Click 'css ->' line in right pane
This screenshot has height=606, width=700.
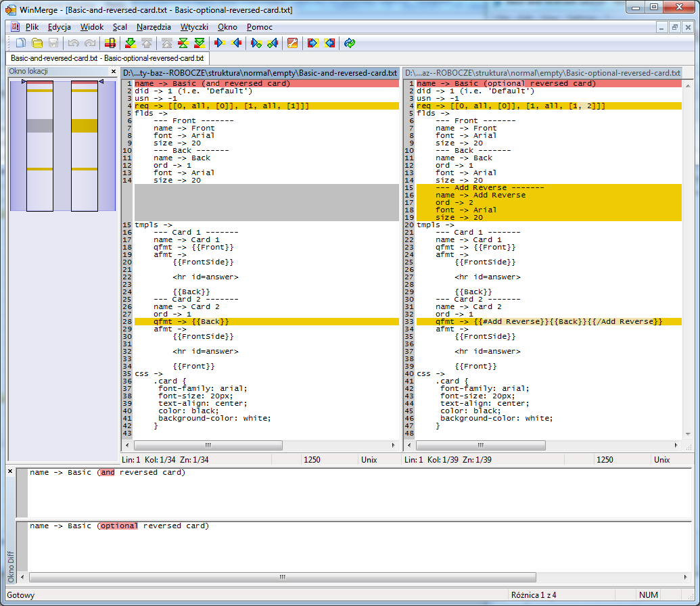pos(431,374)
